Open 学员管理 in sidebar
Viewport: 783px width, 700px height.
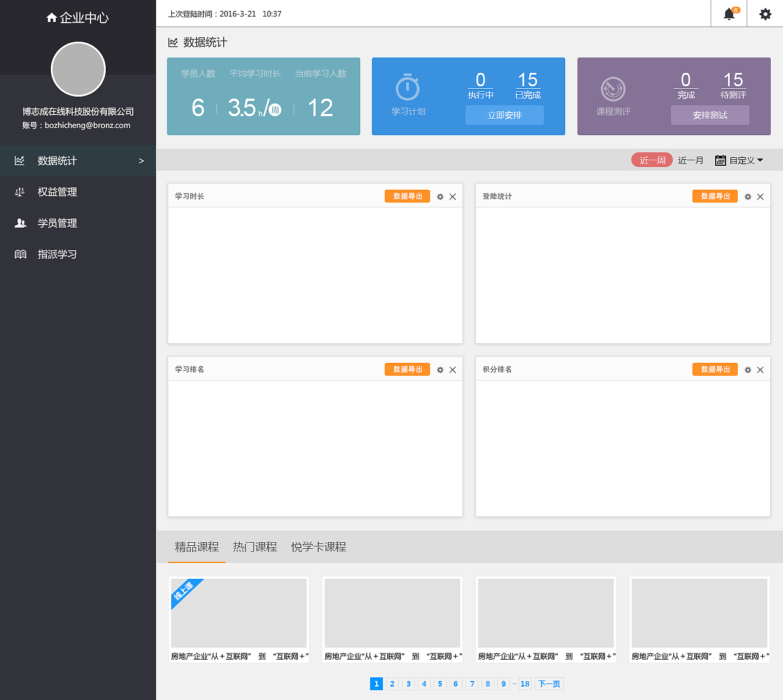point(78,223)
